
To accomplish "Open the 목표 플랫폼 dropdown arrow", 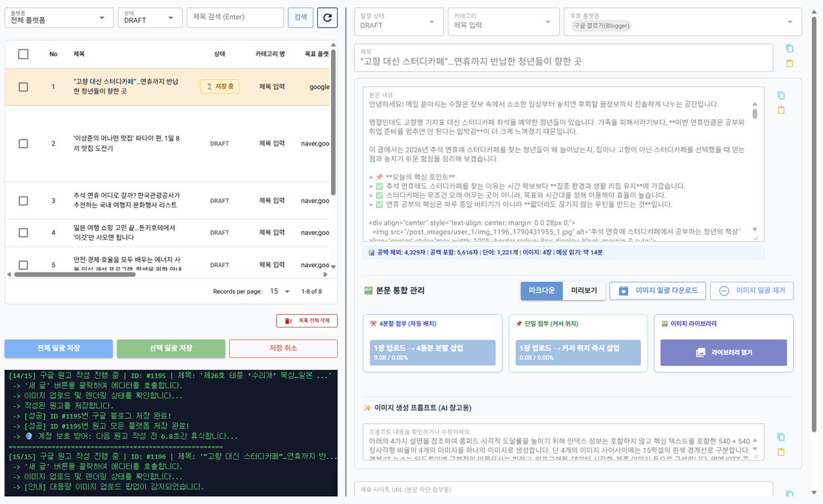I will [790, 22].
